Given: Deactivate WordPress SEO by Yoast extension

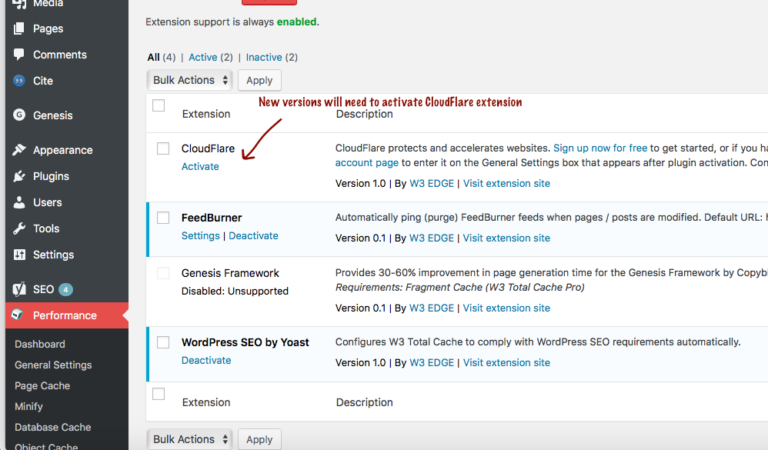Looking at the screenshot, I should coord(206,360).
